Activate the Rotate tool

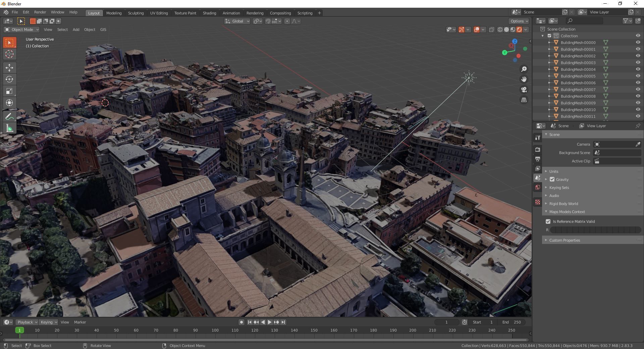coord(9,80)
